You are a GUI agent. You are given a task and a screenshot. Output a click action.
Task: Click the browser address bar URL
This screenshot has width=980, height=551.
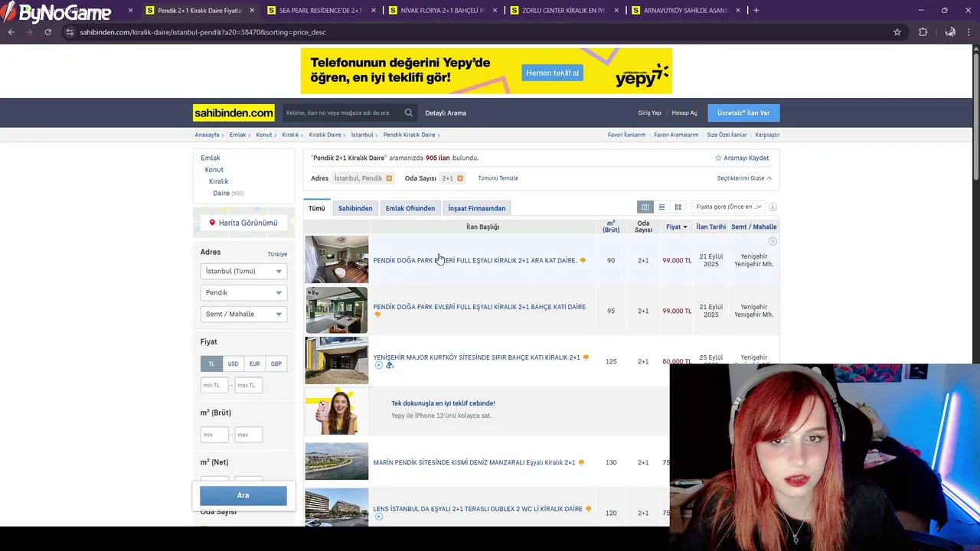pyautogui.click(x=203, y=32)
